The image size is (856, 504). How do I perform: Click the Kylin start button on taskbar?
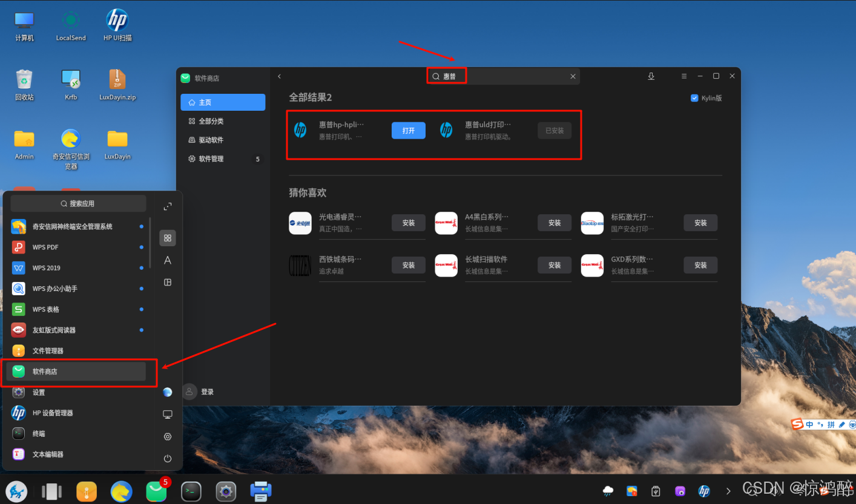coord(16,491)
